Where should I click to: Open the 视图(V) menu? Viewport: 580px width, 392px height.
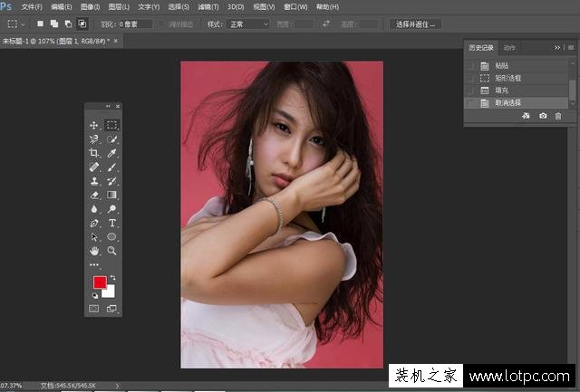point(264,7)
